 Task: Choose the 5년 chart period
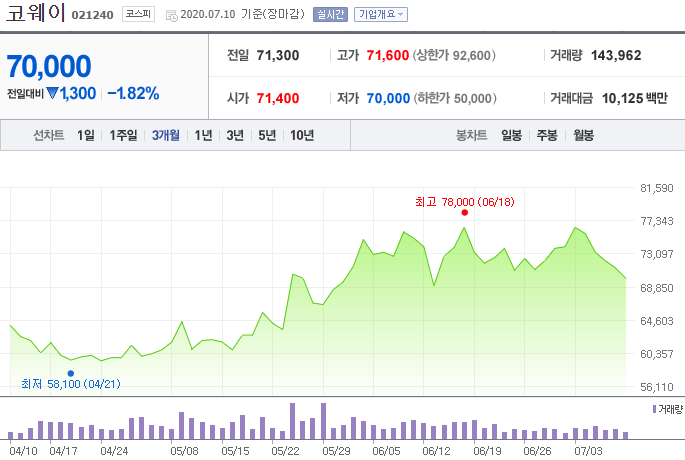coord(267,135)
